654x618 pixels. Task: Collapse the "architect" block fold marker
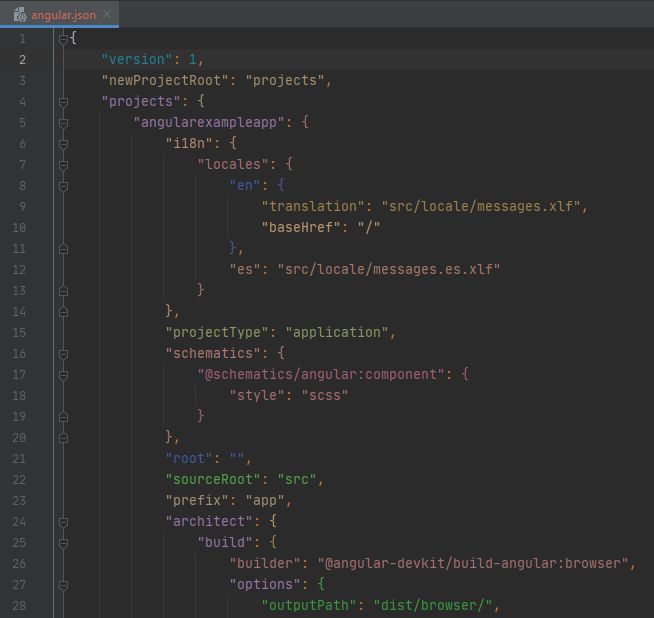[x=63, y=522]
